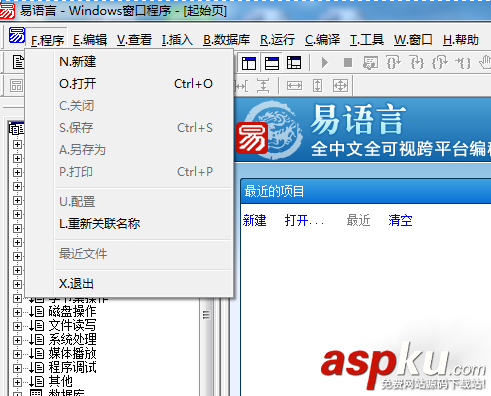The width and height of the screenshot is (491, 396).
Task: Click the 清空 link to clear recent projects
Action: pyautogui.click(x=400, y=220)
